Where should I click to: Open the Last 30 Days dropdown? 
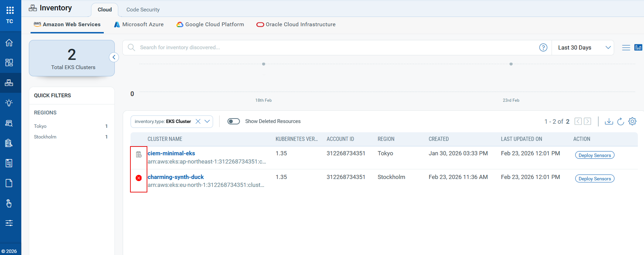583,48
